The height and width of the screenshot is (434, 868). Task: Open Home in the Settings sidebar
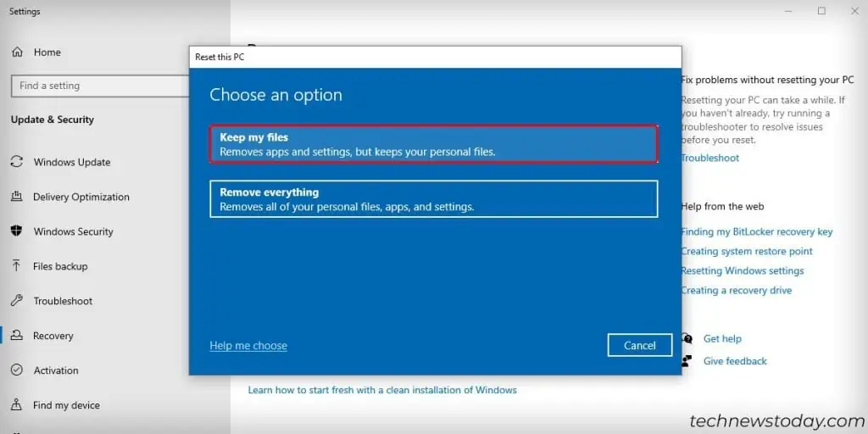[x=47, y=52]
